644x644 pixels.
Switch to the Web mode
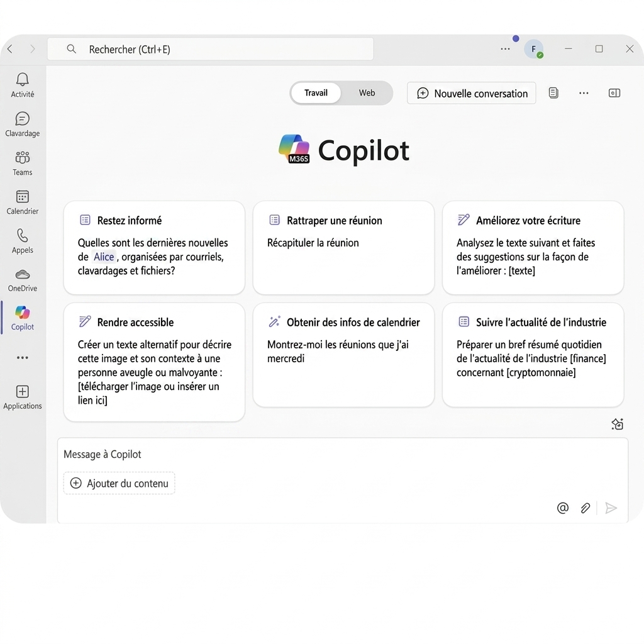tap(367, 93)
